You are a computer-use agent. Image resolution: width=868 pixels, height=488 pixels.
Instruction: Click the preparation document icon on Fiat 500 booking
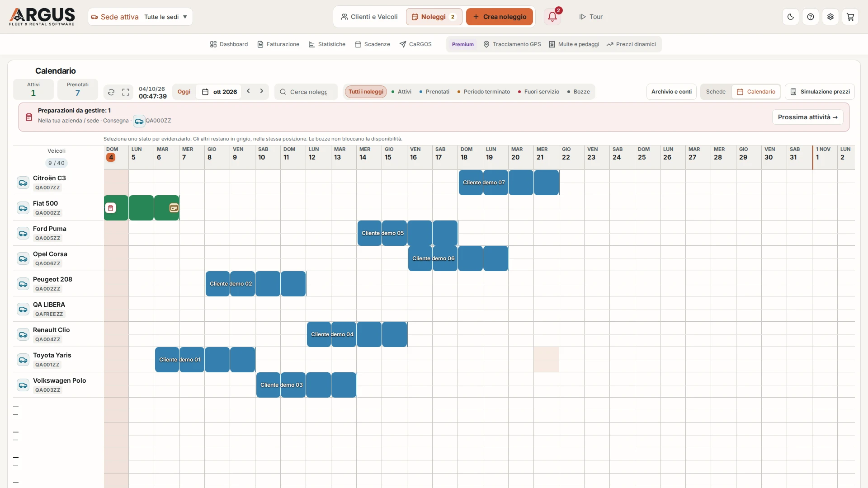click(111, 208)
